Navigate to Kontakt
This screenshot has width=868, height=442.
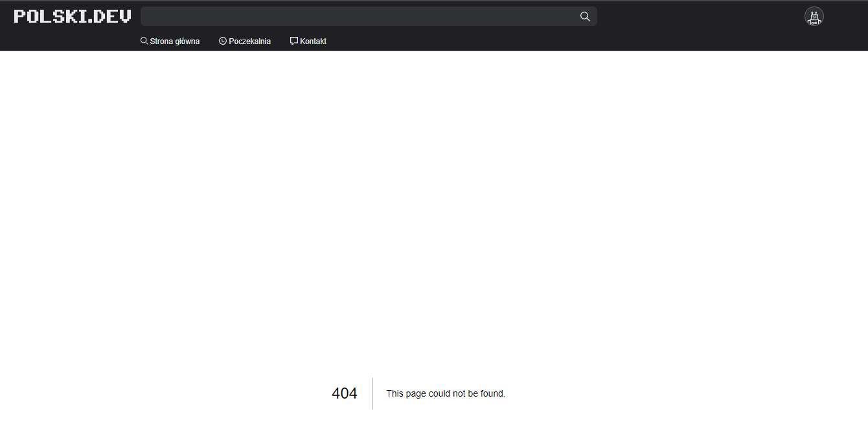tap(312, 41)
